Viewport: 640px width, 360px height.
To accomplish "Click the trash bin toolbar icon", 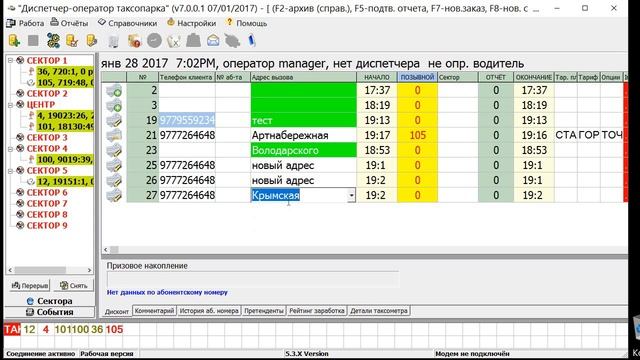I will pyautogui.click(x=113, y=41).
